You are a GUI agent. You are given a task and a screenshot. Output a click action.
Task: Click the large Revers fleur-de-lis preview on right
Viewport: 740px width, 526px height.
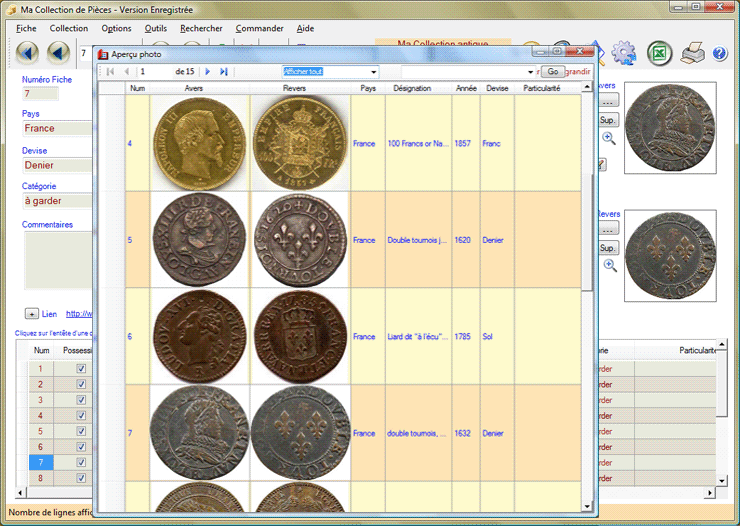(x=670, y=256)
